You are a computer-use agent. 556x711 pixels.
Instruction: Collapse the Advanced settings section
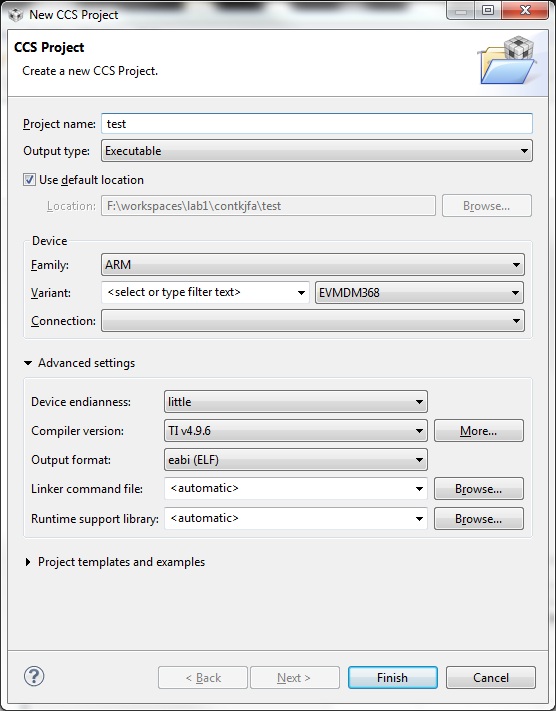pos(28,363)
